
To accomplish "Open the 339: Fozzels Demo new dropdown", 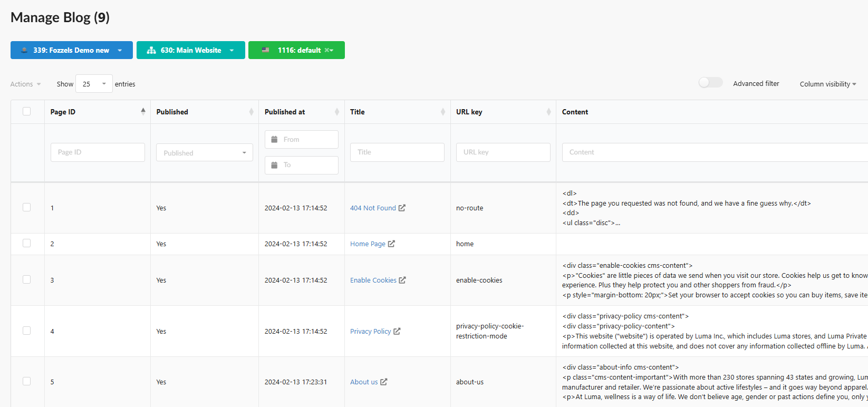I will tap(72, 50).
